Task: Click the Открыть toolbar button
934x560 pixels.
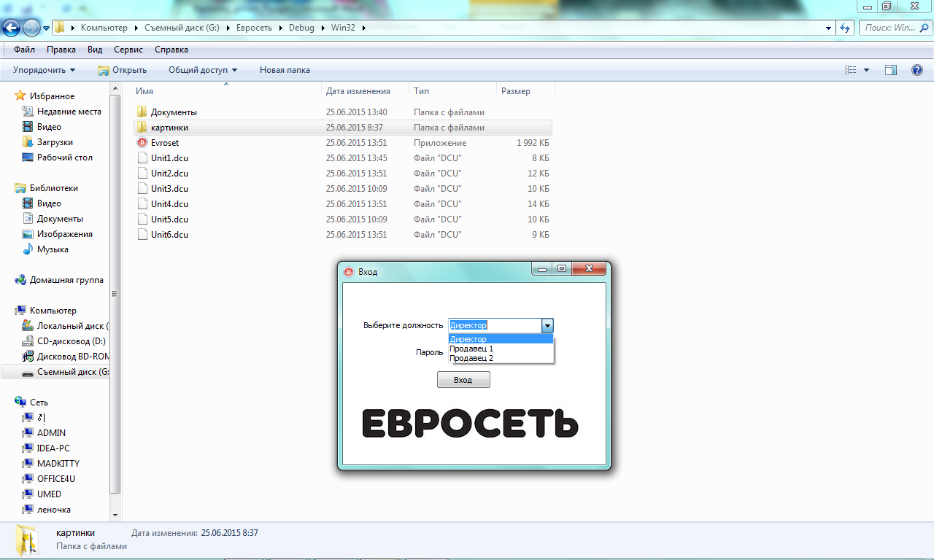Action: [x=122, y=70]
